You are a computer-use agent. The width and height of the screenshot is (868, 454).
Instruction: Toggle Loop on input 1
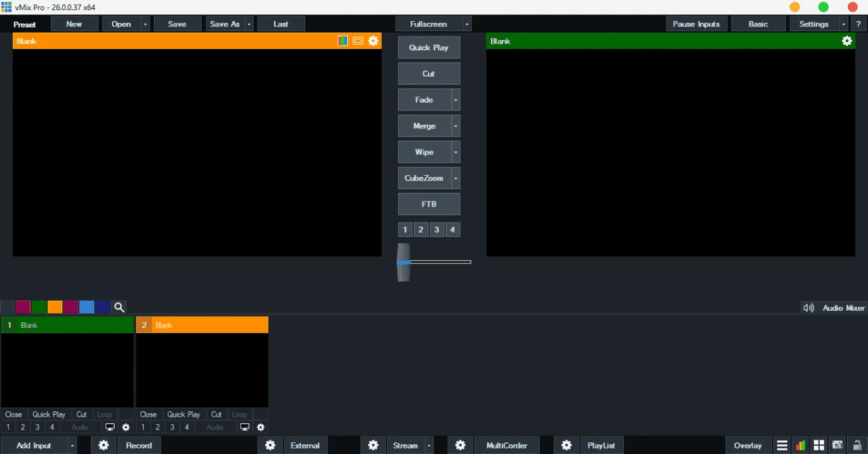point(104,414)
